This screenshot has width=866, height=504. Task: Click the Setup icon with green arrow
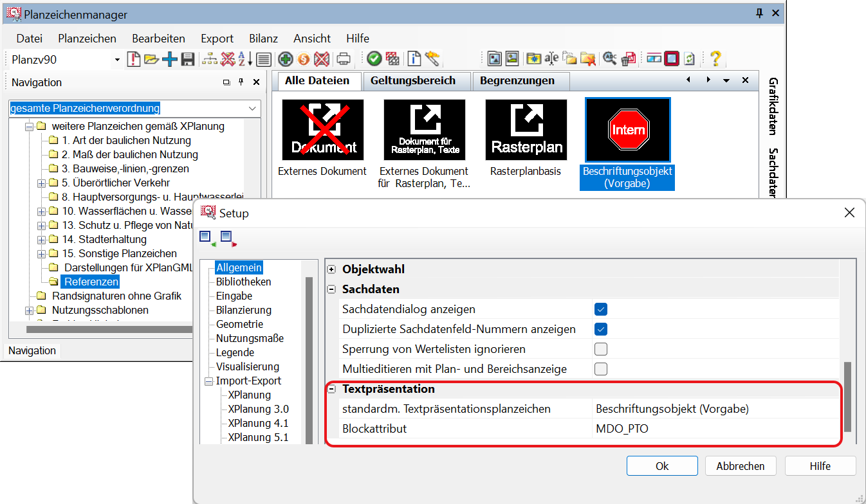click(208, 239)
